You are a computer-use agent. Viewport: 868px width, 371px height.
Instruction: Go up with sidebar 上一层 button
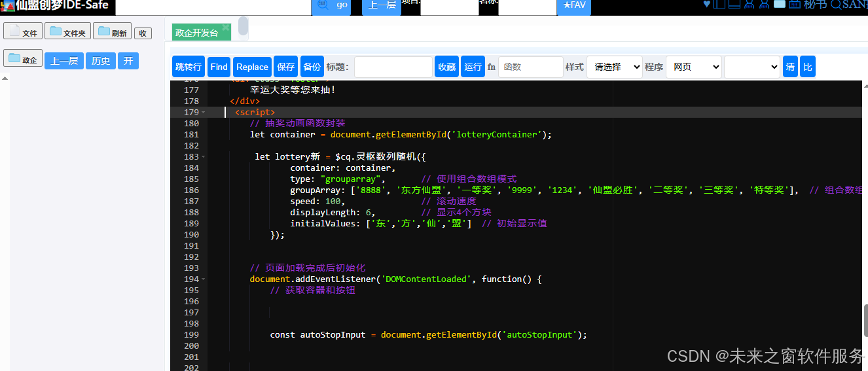click(64, 61)
